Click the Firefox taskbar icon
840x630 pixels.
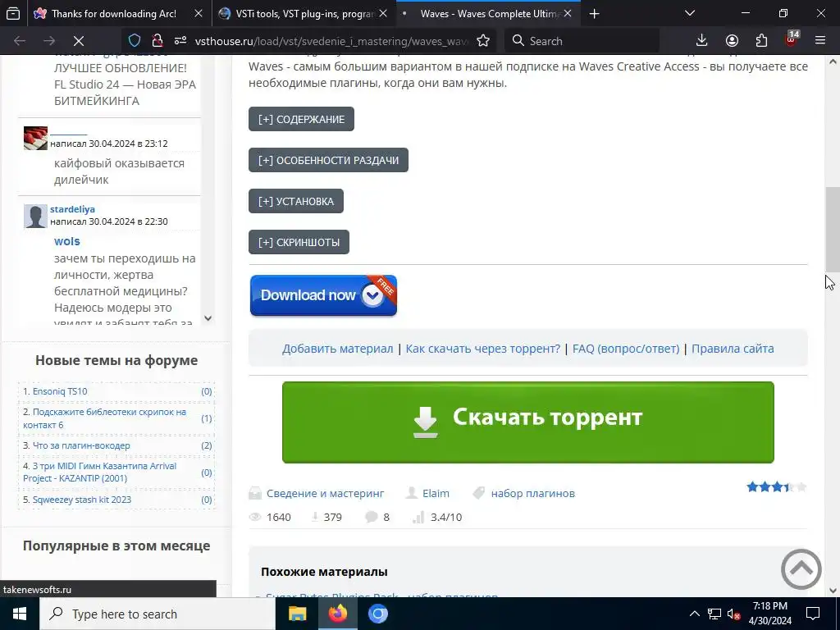coord(337,614)
